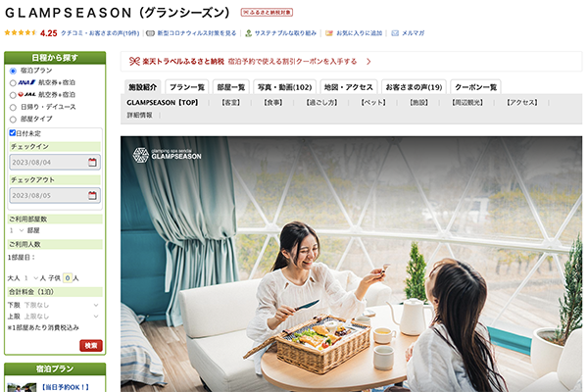Screen dimensions: 588x392
Task: Click the star rating icons
Action: 21,32
